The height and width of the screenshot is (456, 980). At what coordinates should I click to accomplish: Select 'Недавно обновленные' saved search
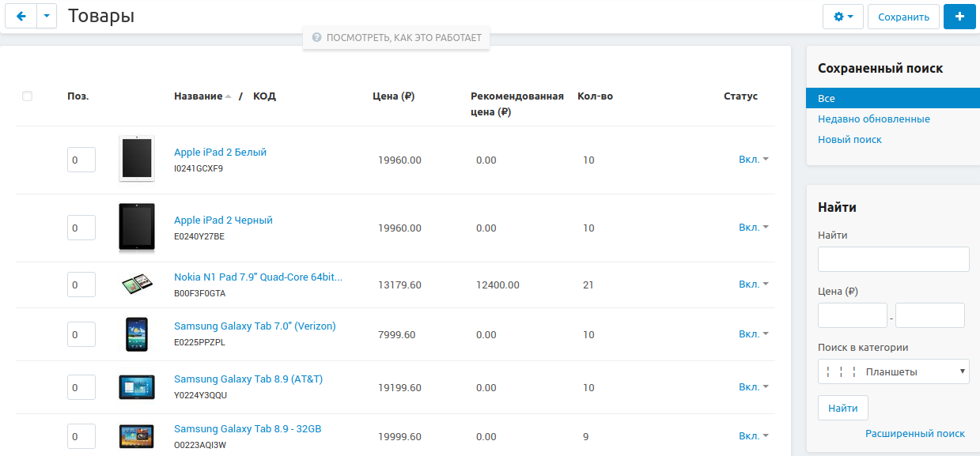click(874, 119)
